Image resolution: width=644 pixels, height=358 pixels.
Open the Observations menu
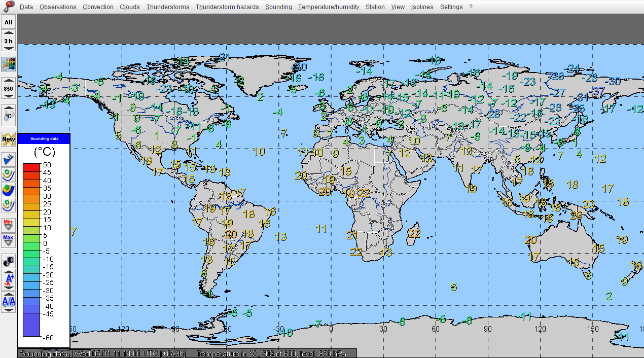tap(58, 7)
